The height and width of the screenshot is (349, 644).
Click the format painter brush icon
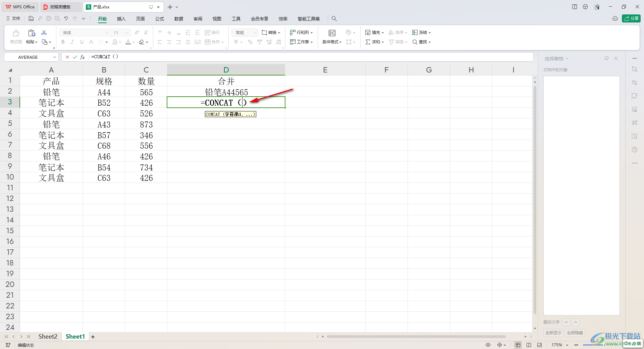coord(16,33)
